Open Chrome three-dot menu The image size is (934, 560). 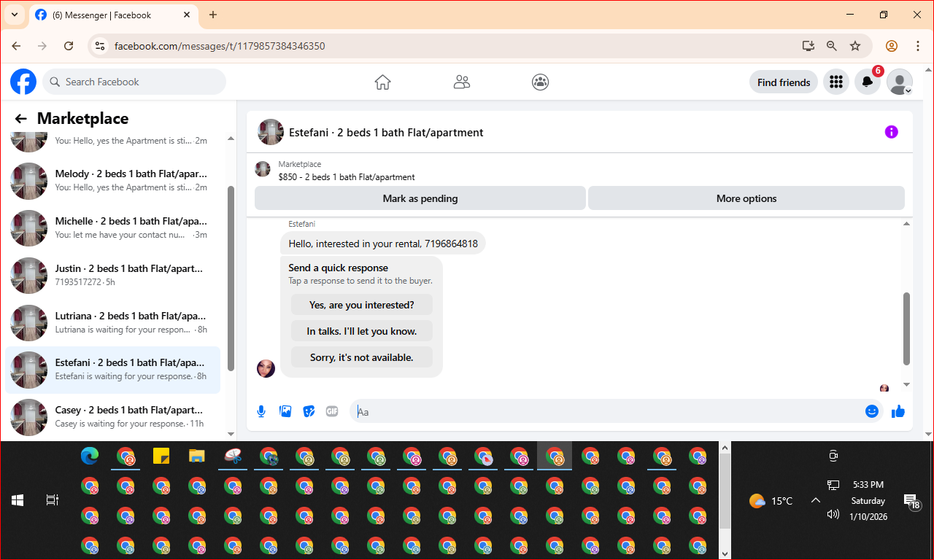tap(918, 46)
